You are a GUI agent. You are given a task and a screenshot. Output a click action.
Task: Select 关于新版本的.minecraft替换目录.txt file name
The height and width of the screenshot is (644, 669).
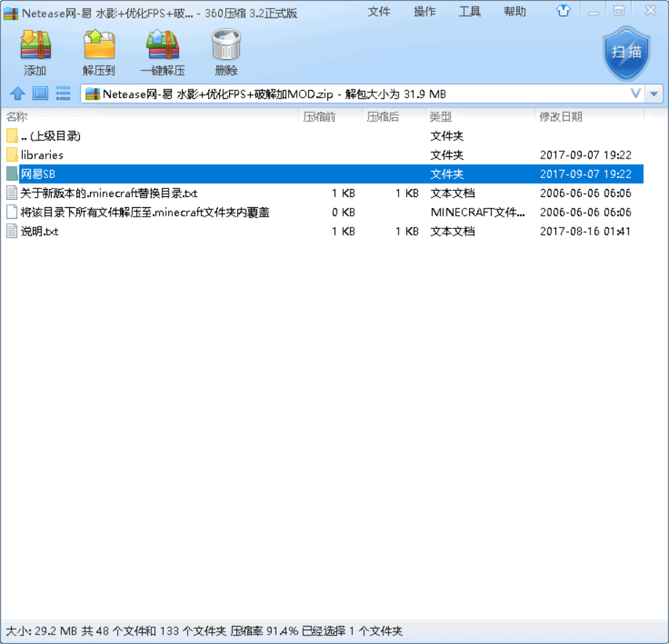(109, 193)
